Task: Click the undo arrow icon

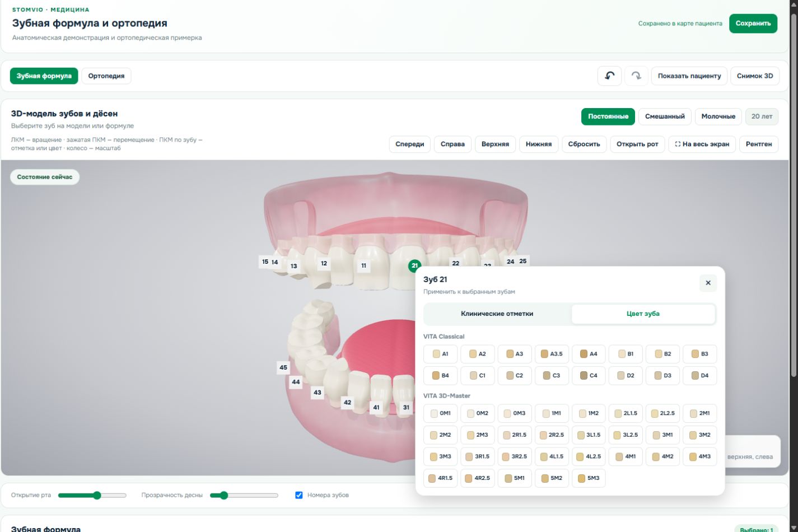Action: 609,76
